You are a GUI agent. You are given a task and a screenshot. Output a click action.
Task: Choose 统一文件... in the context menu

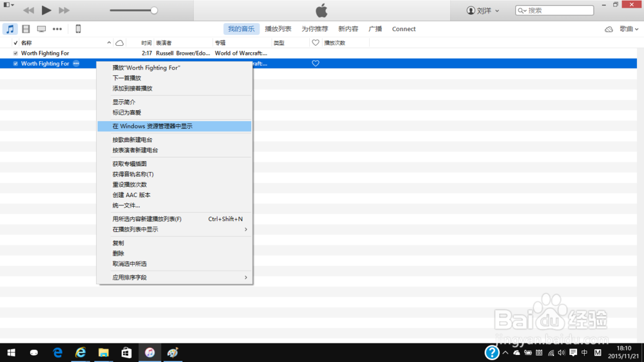pyautogui.click(x=175, y=205)
